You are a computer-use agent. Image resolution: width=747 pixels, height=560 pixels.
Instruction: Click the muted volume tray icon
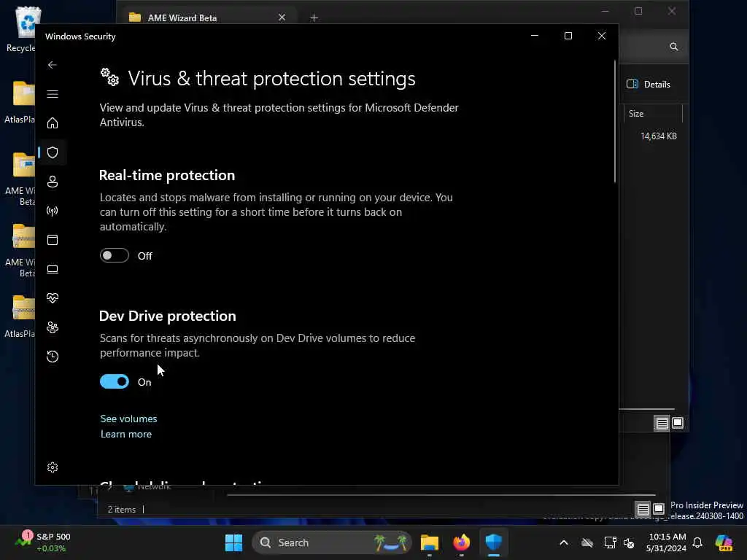click(x=629, y=542)
